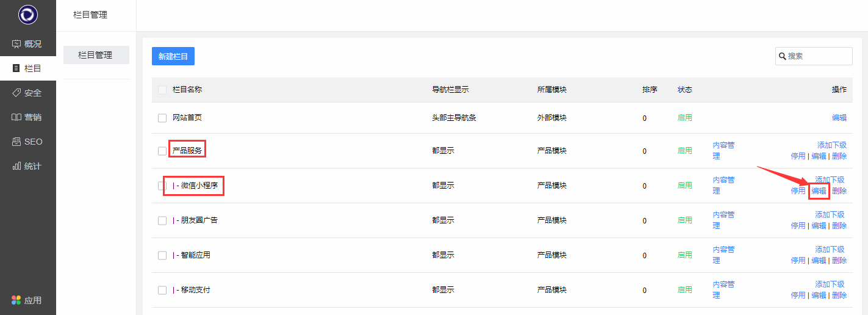Click 停用 for the 智能应用 row
The width and height of the screenshot is (868, 315).
[x=798, y=261]
